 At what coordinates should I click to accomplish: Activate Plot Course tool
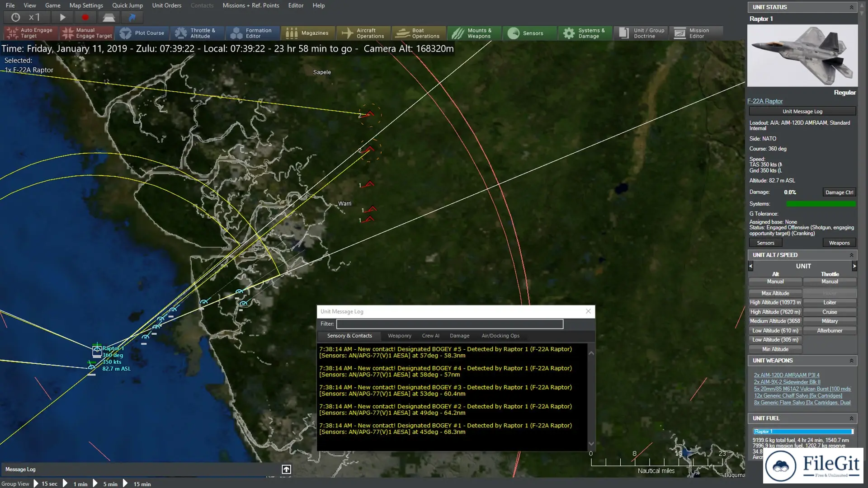click(142, 33)
